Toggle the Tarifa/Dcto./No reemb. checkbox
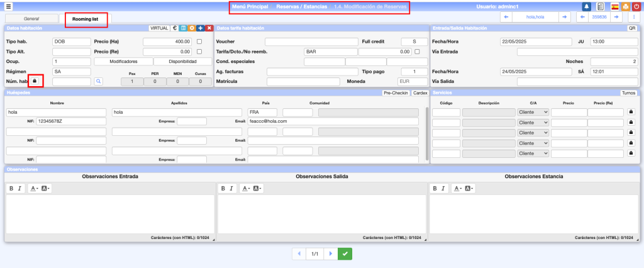644x268 pixels. (x=417, y=52)
